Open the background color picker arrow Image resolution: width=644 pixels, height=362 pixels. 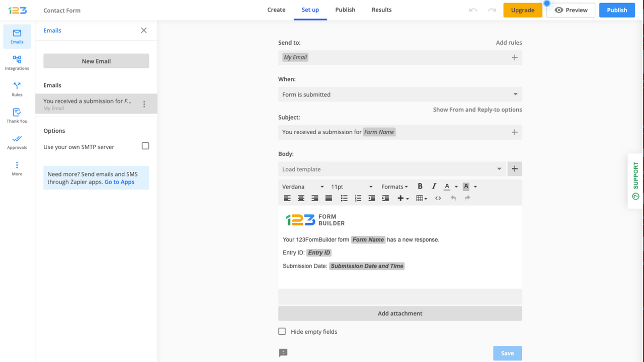tap(475, 187)
